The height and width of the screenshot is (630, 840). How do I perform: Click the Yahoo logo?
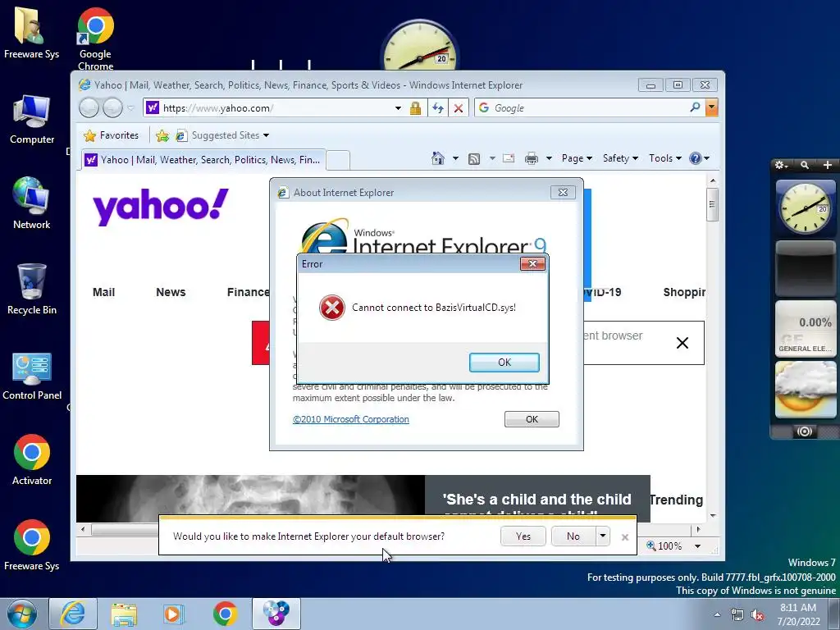[160, 206]
